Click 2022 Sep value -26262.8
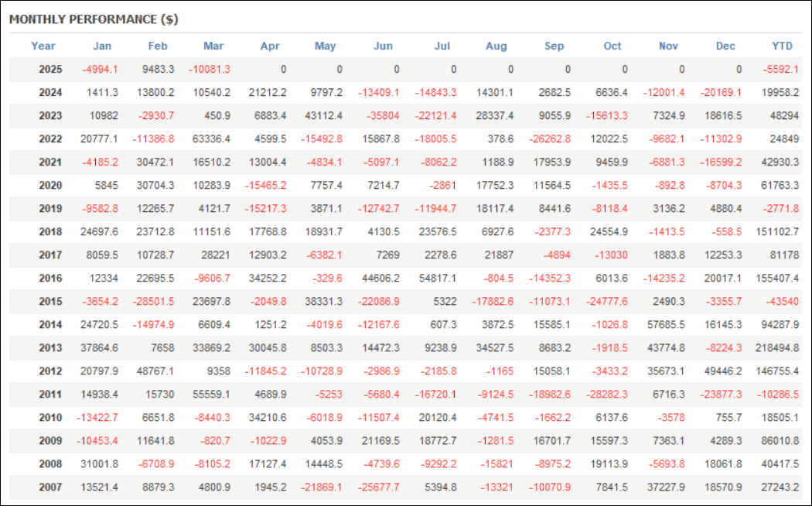Screen dimensions: 812x506 pos(549,138)
